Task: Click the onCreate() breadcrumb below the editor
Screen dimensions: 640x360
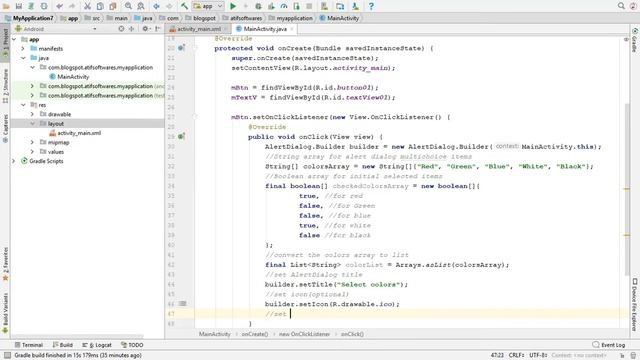Action: (x=255, y=334)
